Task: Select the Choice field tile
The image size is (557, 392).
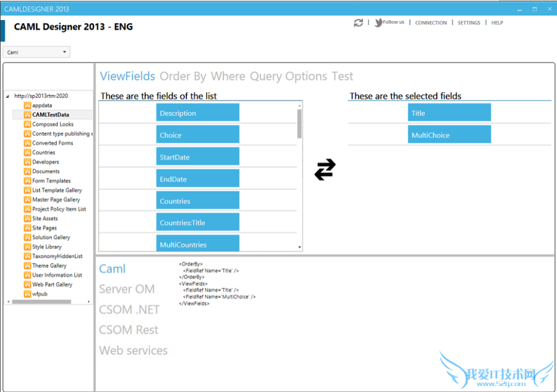Action: coord(197,134)
